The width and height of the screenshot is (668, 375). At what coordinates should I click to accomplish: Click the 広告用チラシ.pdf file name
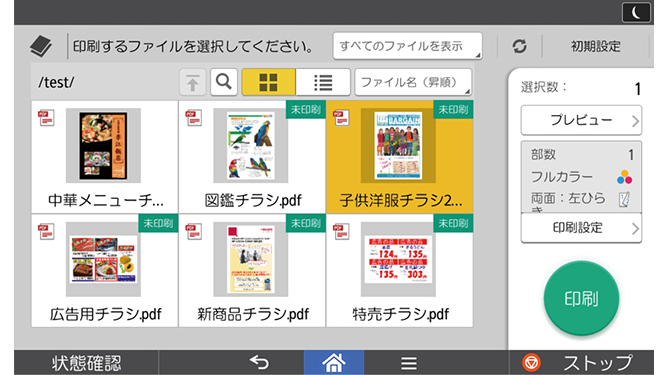pyautogui.click(x=105, y=314)
